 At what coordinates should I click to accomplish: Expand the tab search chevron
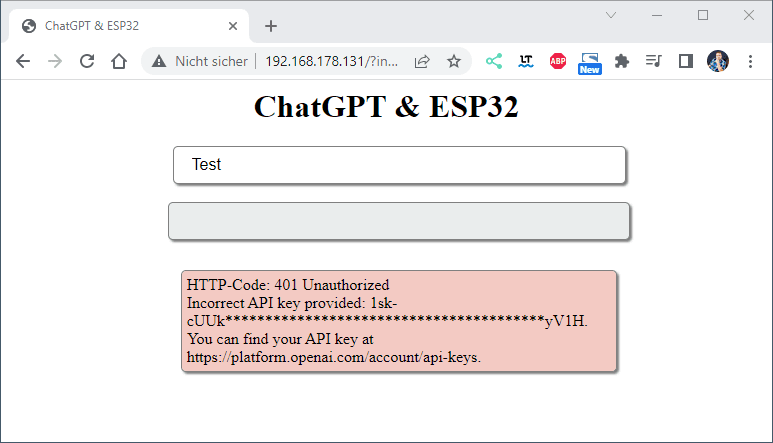pos(612,15)
